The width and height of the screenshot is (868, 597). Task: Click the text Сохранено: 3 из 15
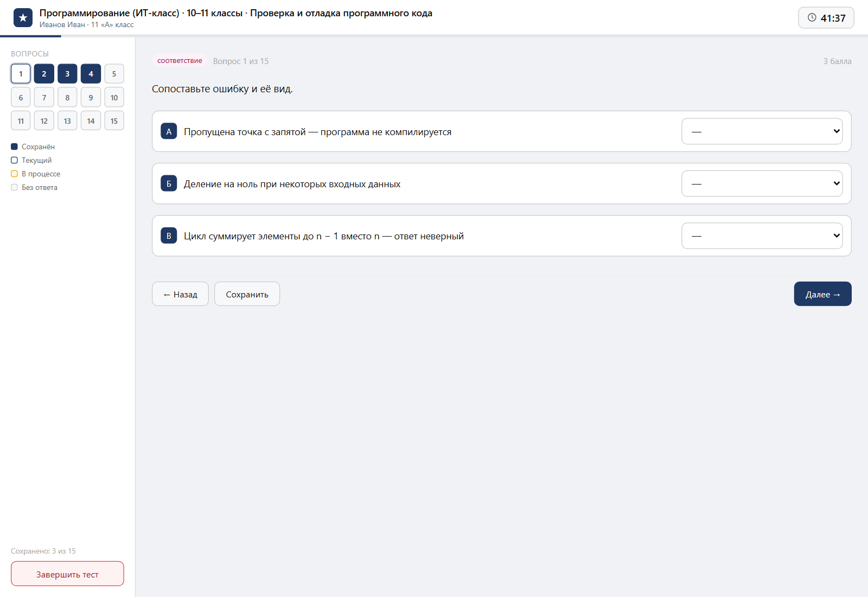point(43,551)
